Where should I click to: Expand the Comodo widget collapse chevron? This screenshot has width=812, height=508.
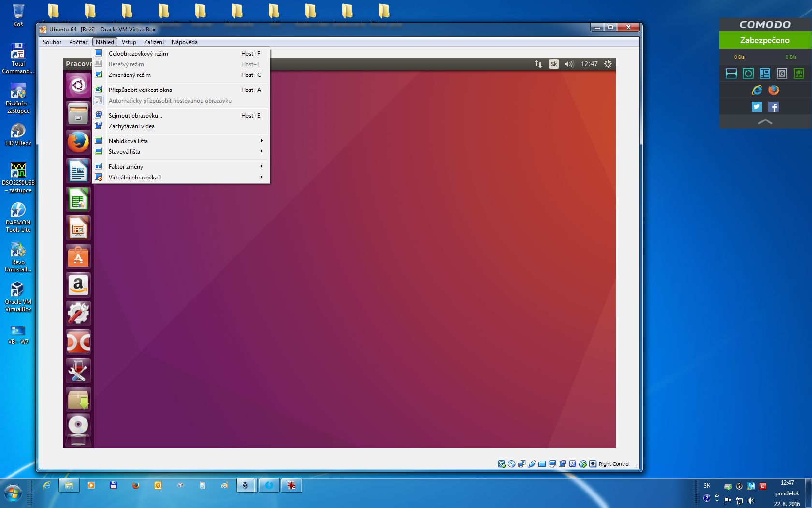[x=765, y=122]
